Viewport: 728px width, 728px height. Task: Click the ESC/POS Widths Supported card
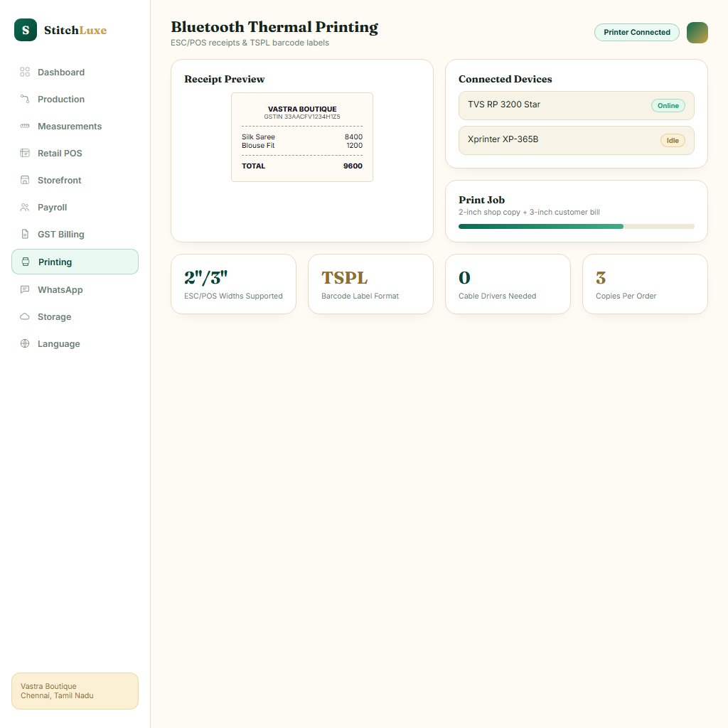pyautogui.click(x=233, y=284)
